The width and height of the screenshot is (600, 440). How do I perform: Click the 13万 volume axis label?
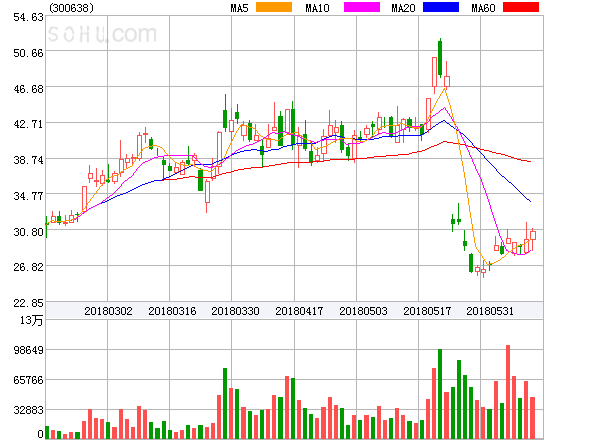[31, 320]
